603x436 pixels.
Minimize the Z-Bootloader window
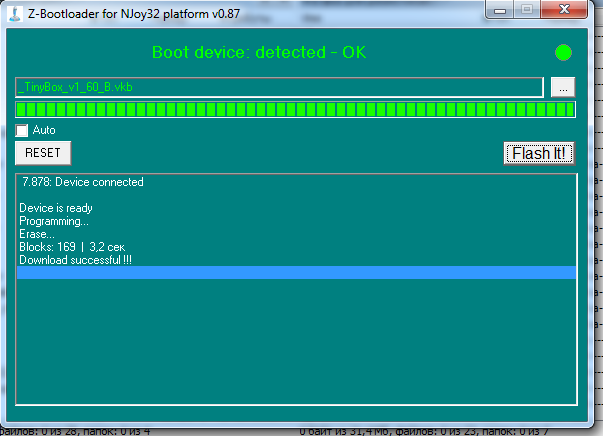[500, 10]
